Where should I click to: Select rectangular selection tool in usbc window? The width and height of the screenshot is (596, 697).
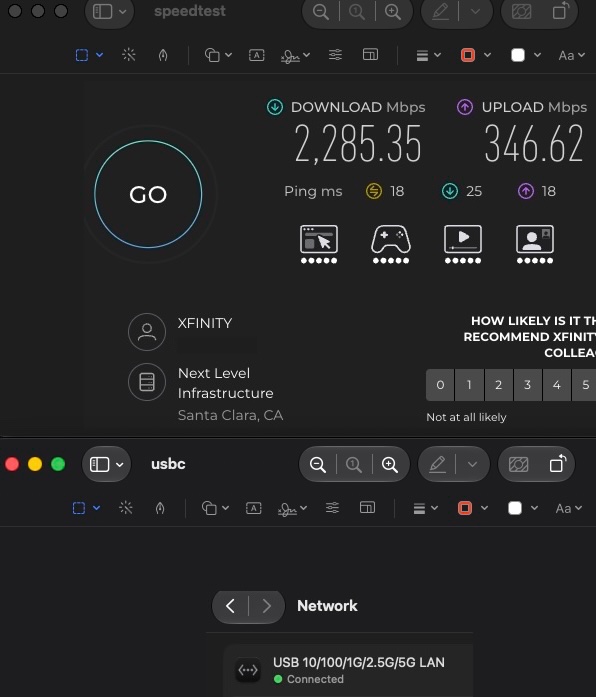79,508
